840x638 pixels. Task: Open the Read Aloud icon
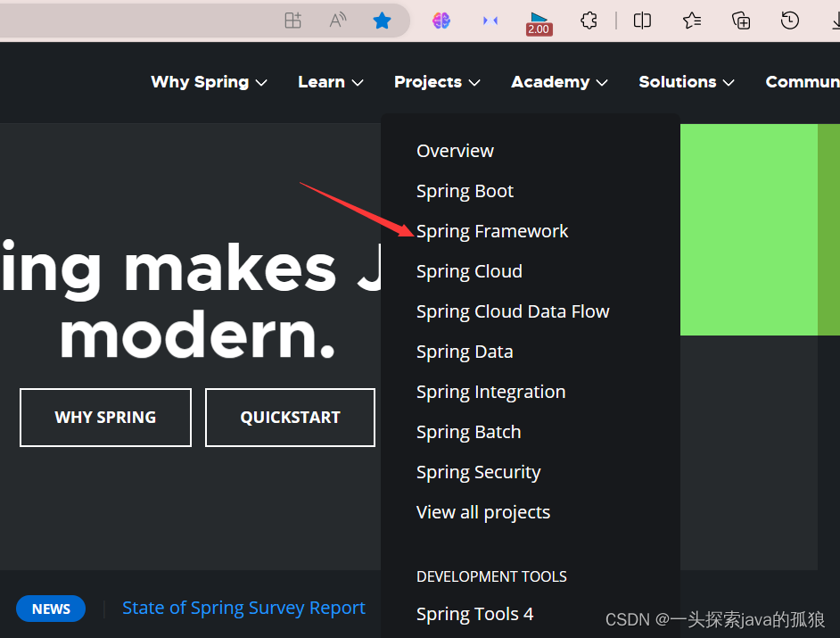337,21
